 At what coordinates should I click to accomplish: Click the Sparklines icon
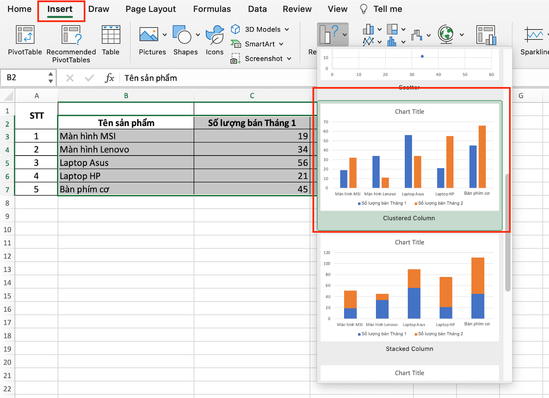coord(534,35)
